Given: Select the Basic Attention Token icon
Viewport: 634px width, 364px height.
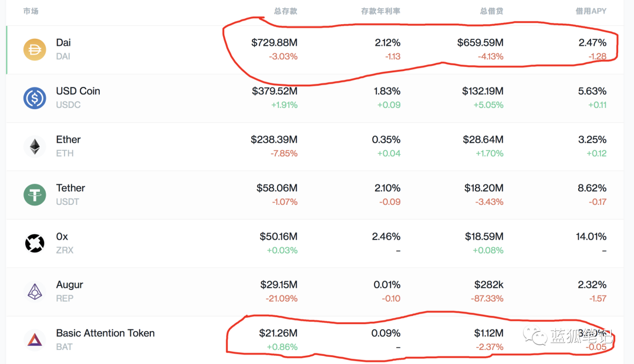Looking at the screenshot, I should click(35, 340).
